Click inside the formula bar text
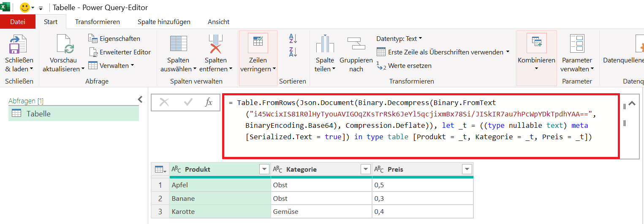 [x=420, y=126]
